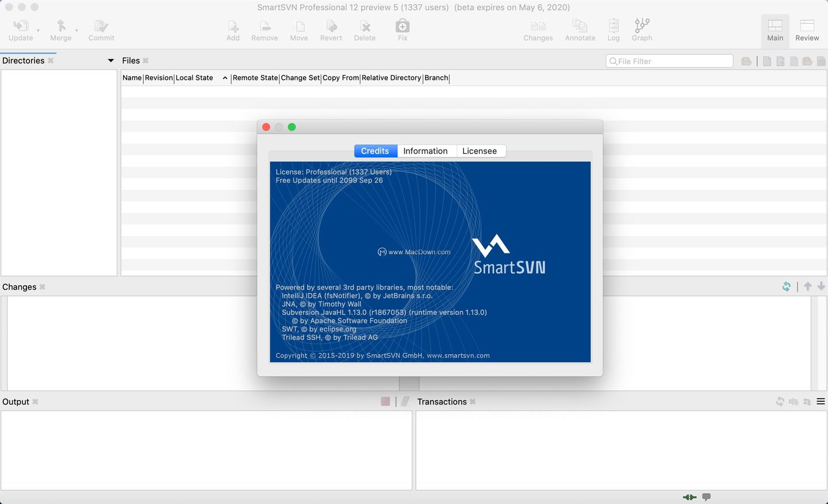The width and height of the screenshot is (828, 504).
Task: Click the third icon in Transactions toolbar
Action: click(x=807, y=402)
